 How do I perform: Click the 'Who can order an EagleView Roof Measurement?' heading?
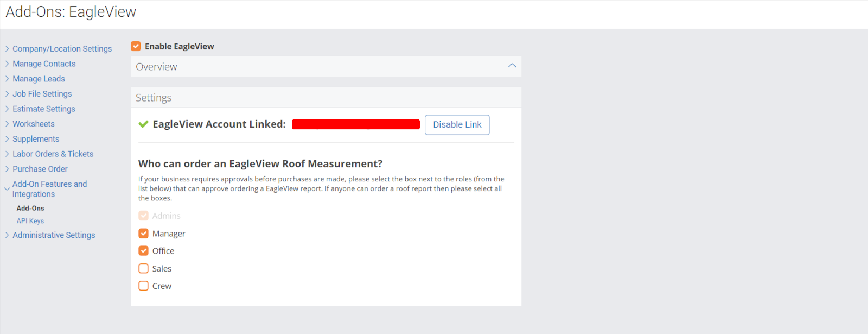pyautogui.click(x=260, y=164)
